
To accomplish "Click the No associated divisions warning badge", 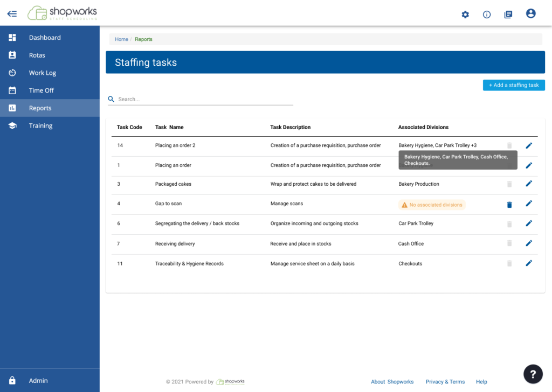I will click(432, 205).
